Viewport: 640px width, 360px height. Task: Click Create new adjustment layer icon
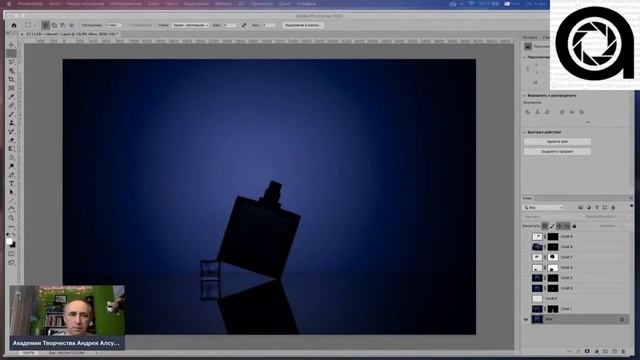pos(596,351)
